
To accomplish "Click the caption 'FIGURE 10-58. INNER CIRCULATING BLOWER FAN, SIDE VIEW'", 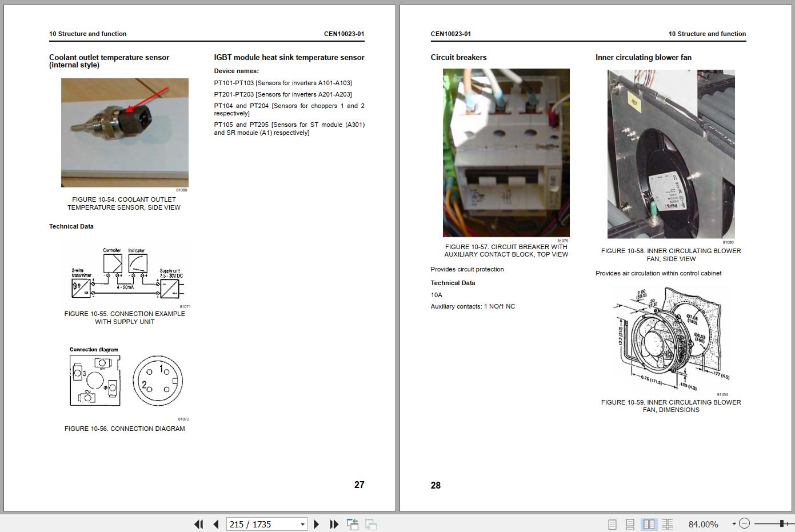I will 671,255.
